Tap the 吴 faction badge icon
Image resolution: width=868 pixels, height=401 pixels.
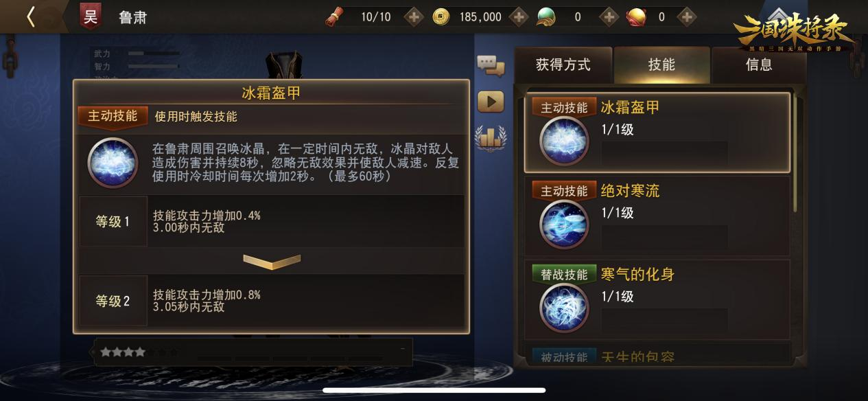click(x=90, y=16)
